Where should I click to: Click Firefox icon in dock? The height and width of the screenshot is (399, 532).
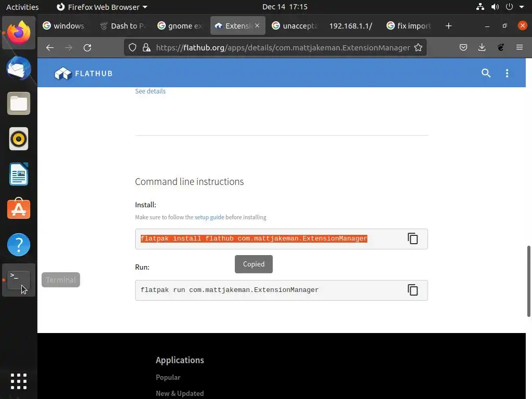(x=19, y=33)
